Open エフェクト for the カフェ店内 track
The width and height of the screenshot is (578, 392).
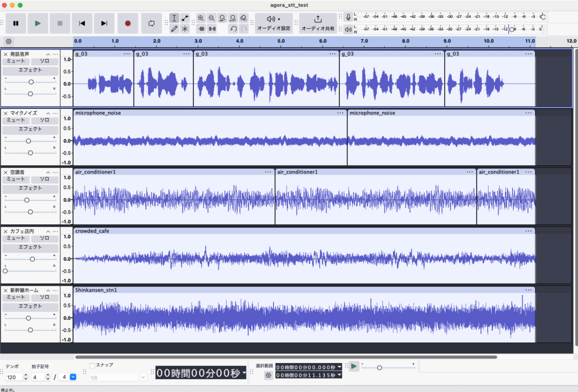[30, 247]
